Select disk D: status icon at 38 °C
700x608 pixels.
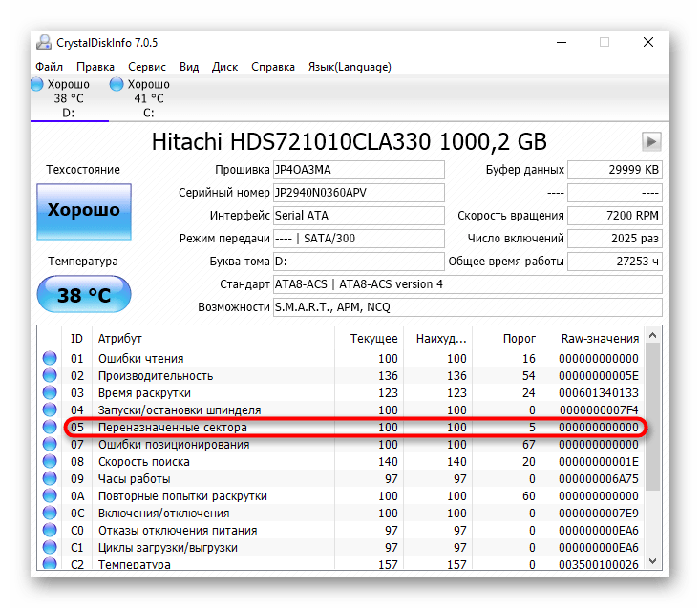click(x=37, y=84)
